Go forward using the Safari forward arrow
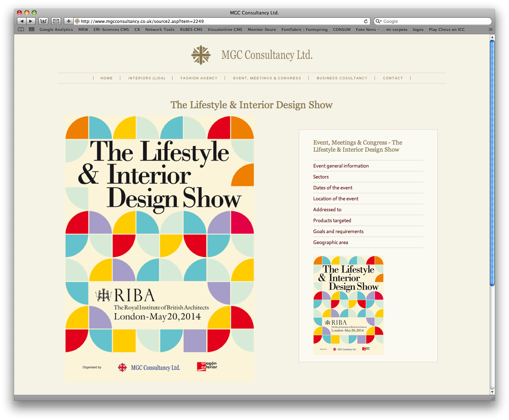Image resolution: width=509 pixels, height=420 pixels. coord(31,21)
